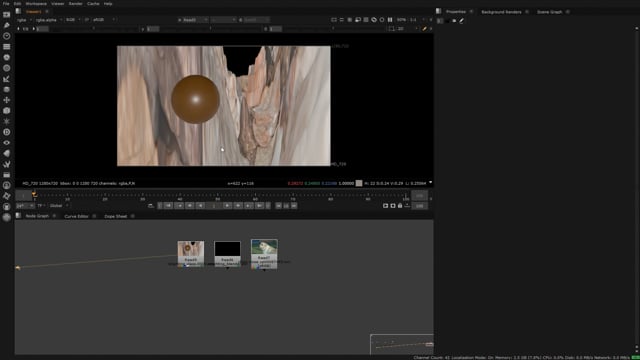Image resolution: width=640 pixels, height=360 pixels.
Task: Toggle the viewer lock icon near frame range
Action: (400, 206)
